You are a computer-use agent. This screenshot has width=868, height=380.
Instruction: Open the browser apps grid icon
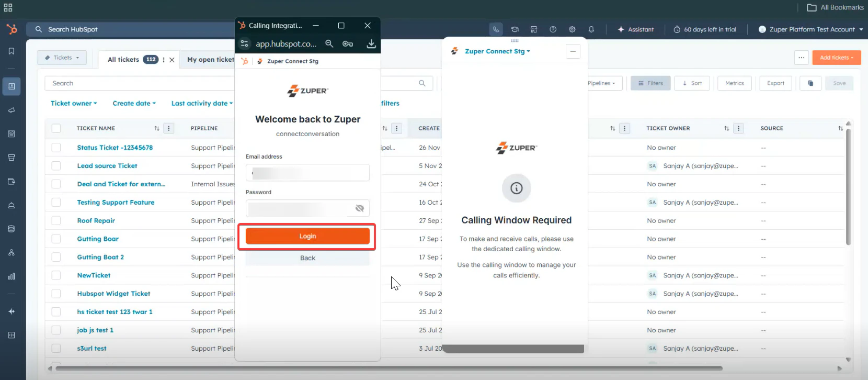click(x=8, y=7)
